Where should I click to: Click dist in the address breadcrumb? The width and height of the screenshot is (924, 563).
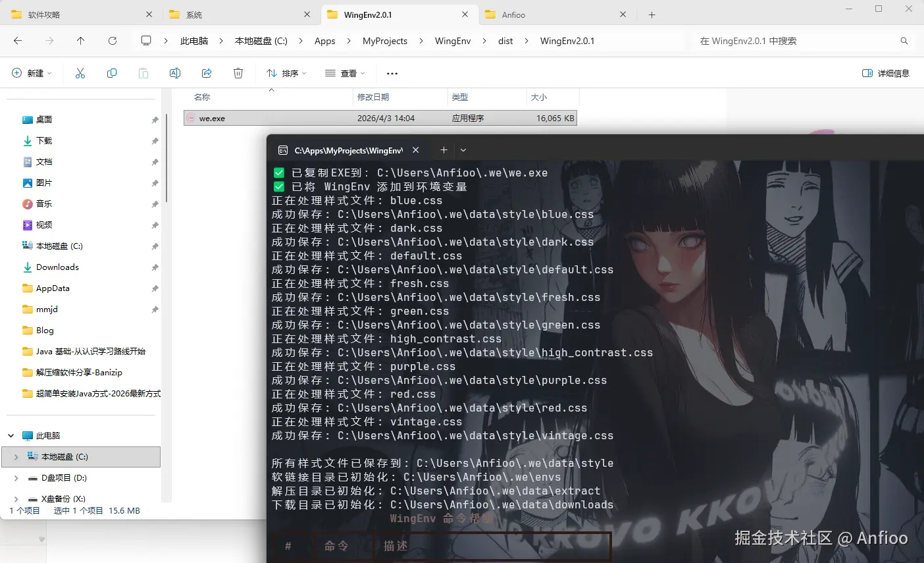pyautogui.click(x=505, y=41)
